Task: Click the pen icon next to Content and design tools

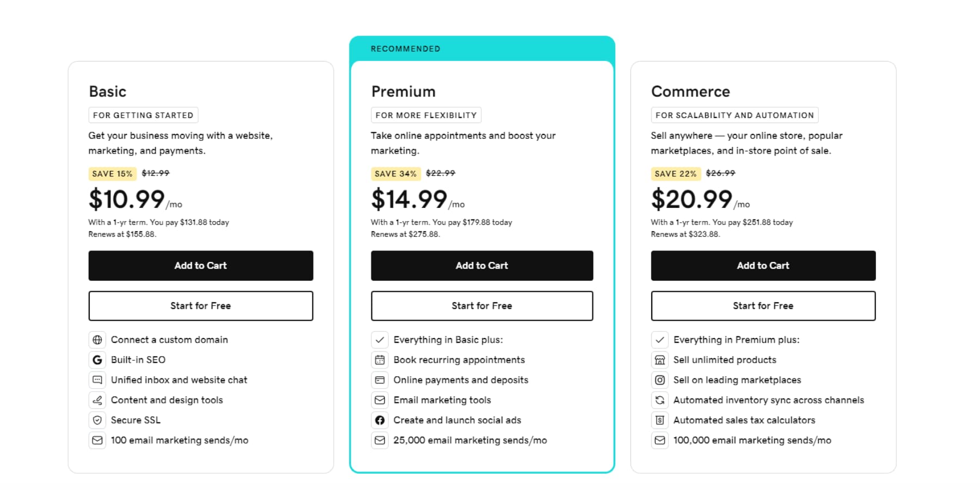Action: pyautogui.click(x=97, y=400)
